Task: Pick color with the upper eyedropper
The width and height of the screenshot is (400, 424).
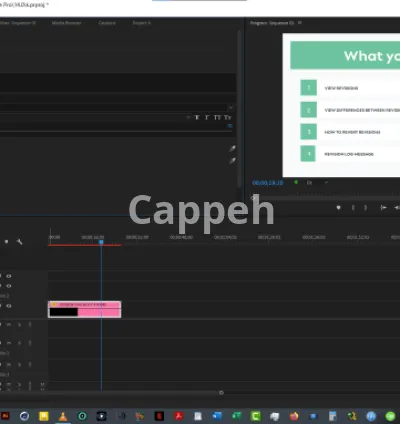Action: pyautogui.click(x=232, y=149)
